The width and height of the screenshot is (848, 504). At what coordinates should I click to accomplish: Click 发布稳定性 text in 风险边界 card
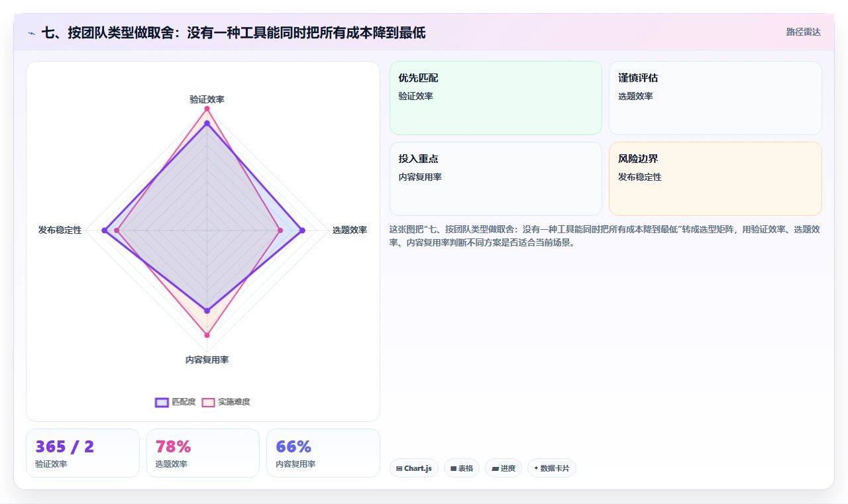point(639,177)
